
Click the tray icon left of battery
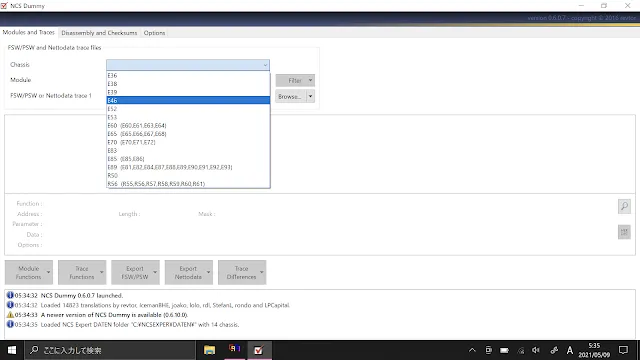tap(488, 350)
